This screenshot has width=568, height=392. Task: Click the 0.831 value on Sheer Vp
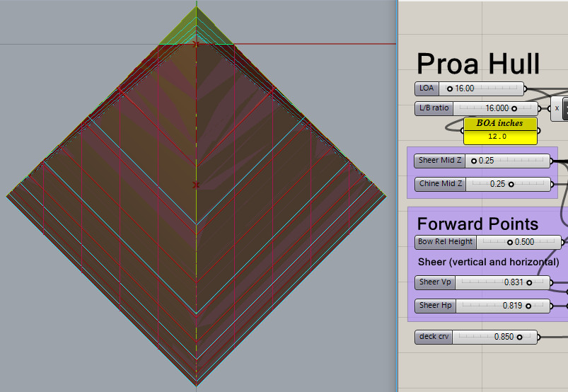click(514, 282)
